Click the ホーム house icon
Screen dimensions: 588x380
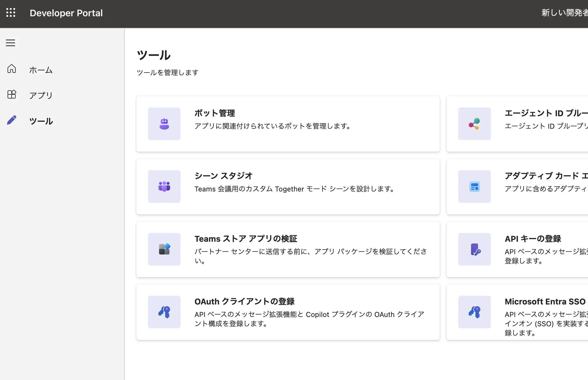point(12,69)
